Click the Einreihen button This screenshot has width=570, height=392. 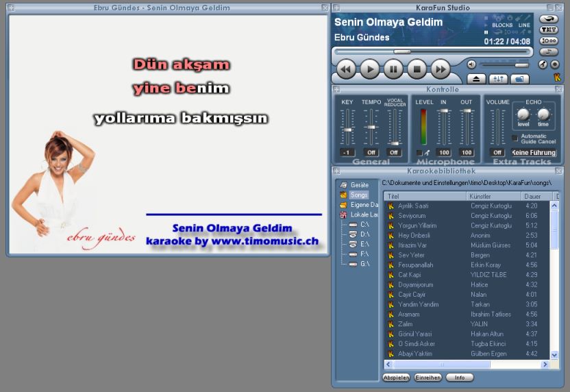428,378
